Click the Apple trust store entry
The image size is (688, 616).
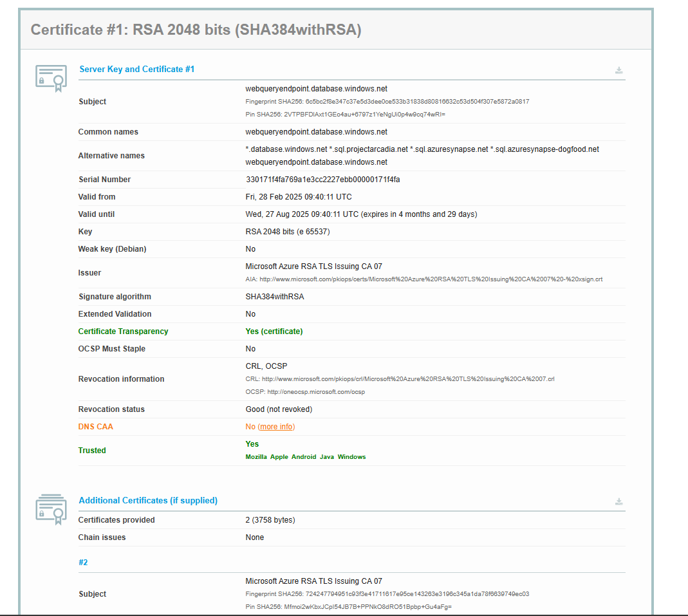point(279,457)
